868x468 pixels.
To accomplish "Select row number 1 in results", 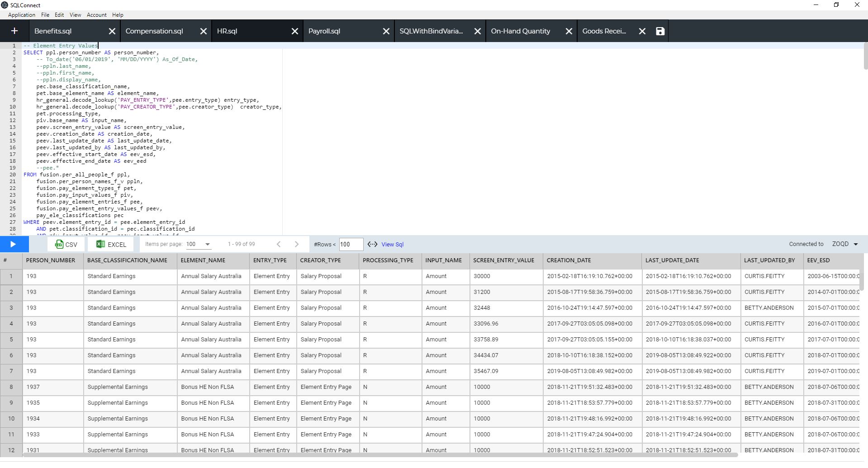I will pos(11,276).
